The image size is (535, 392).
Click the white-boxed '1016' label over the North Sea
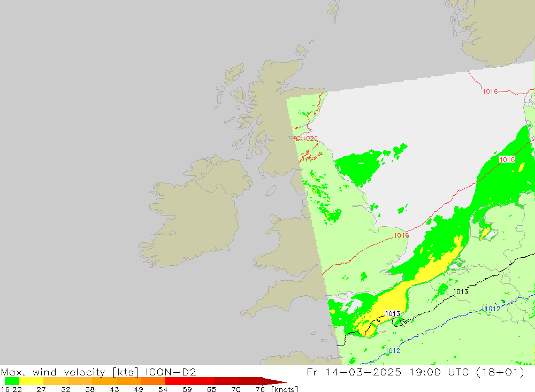(x=507, y=159)
